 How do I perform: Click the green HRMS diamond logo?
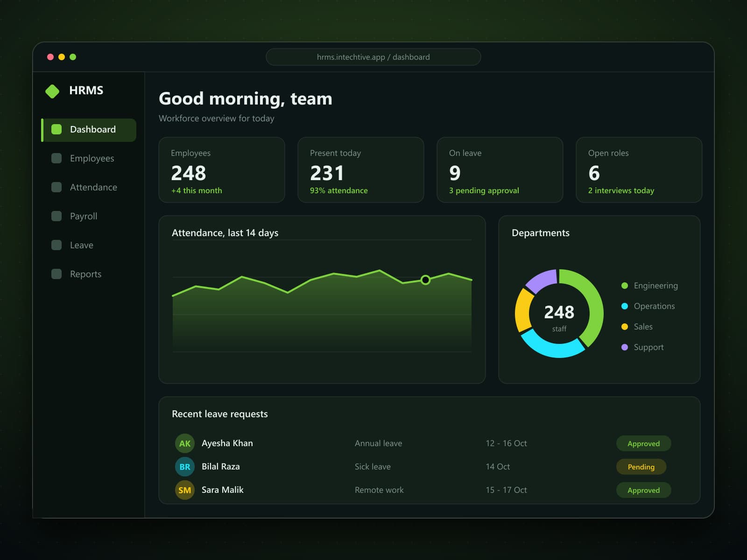(52, 91)
